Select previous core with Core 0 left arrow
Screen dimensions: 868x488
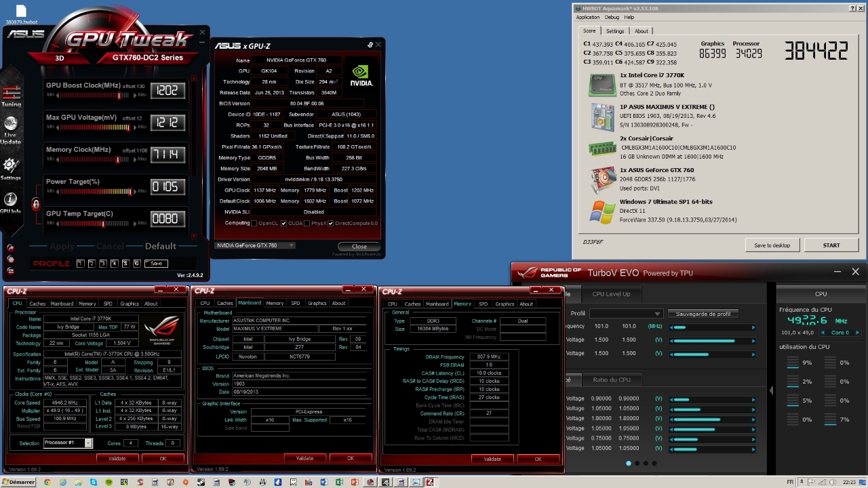pyautogui.click(x=823, y=333)
